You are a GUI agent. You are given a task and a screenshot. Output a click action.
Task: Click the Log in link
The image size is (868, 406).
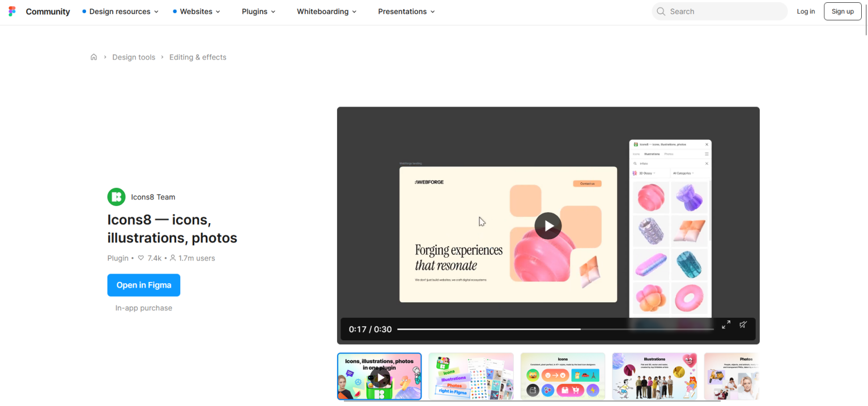pyautogui.click(x=806, y=11)
